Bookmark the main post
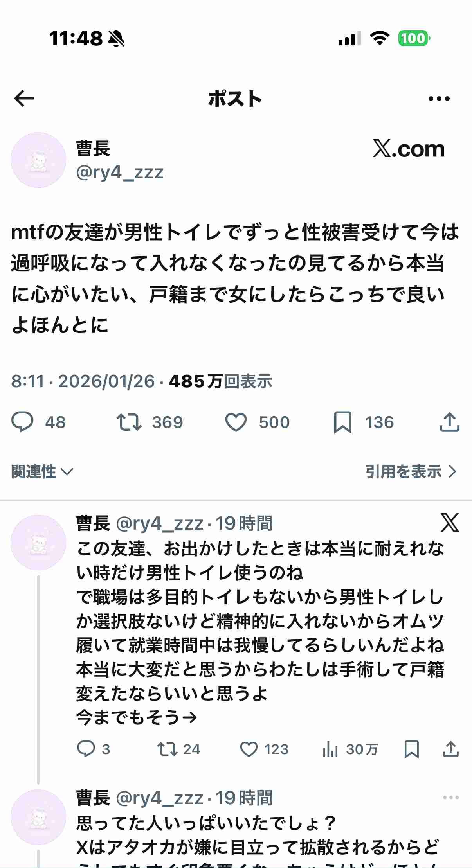472x868 pixels. pos(343,422)
